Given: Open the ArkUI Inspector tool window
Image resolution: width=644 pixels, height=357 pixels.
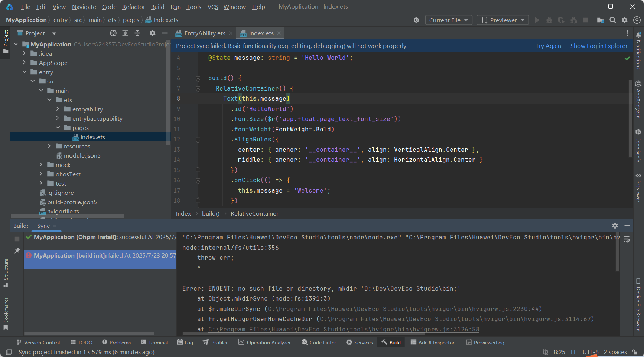Looking at the screenshot, I should click(433, 342).
